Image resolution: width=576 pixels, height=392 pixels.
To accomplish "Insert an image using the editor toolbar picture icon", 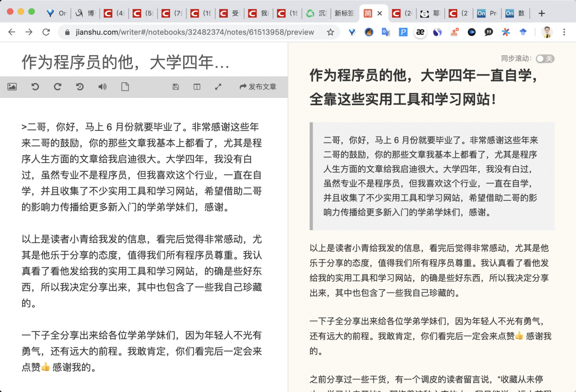I will [12, 87].
